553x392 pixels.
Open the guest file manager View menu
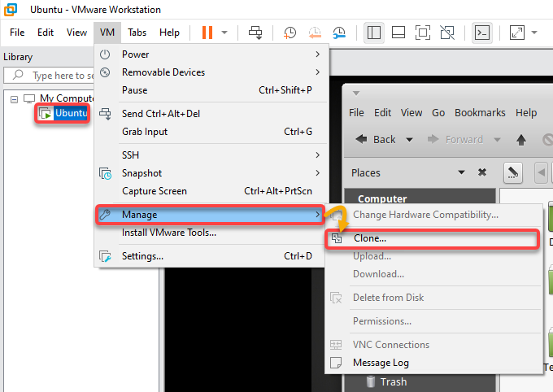411,113
